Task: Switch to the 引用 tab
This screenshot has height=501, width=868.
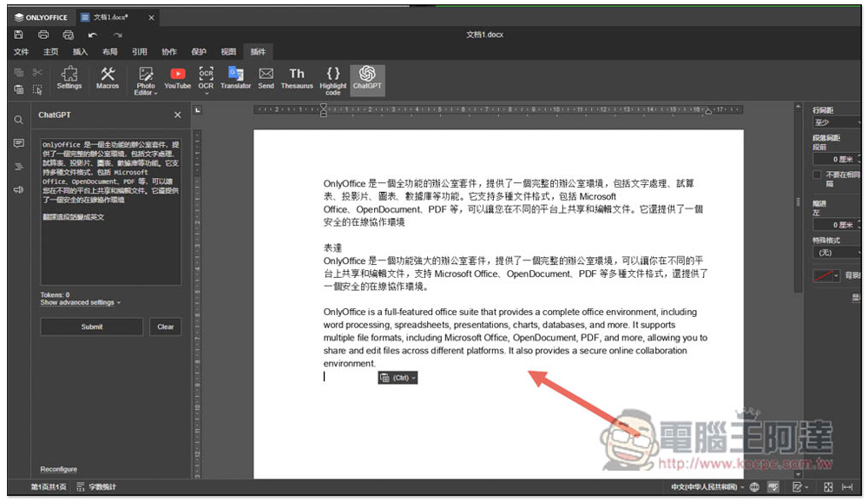Action: pyautogui.click(x=139, y=52)
